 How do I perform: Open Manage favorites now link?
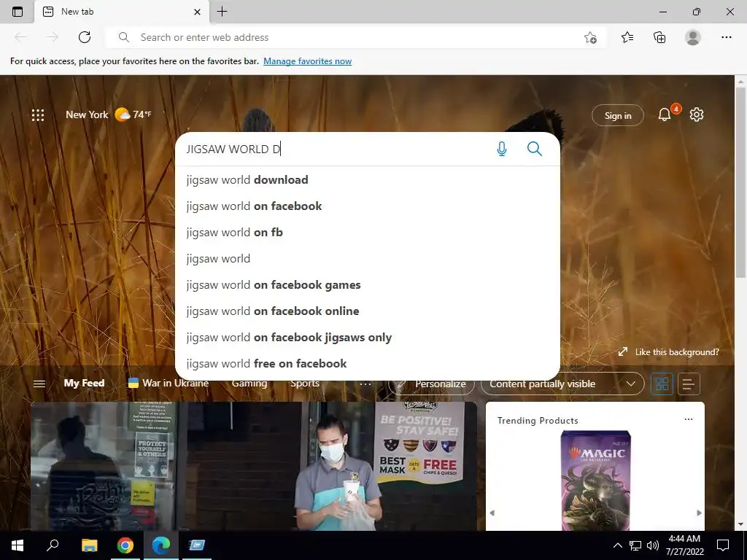click(x=307, y=61)
